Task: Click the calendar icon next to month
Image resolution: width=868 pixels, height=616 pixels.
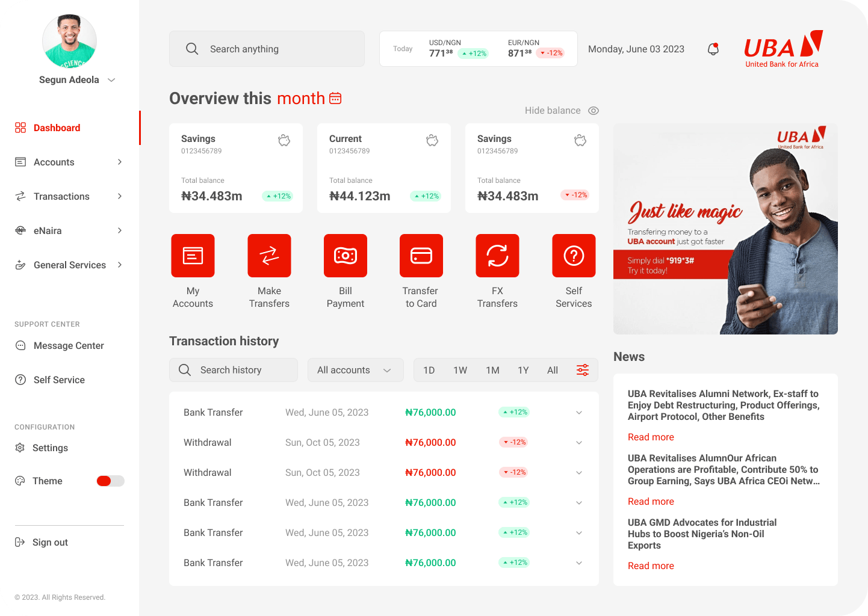Action: click(335, 98)
